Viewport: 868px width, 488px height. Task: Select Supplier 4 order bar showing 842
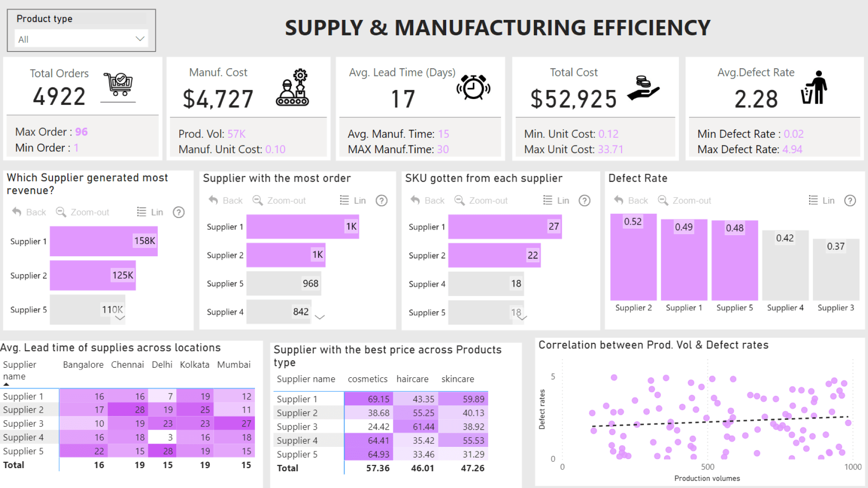tap(278, 312)
